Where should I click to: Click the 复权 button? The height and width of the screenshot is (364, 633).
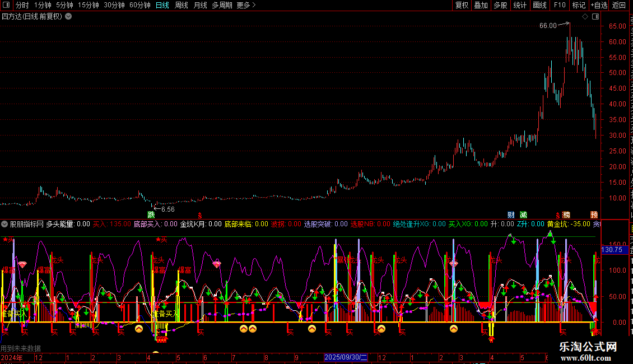click(462, 5)
